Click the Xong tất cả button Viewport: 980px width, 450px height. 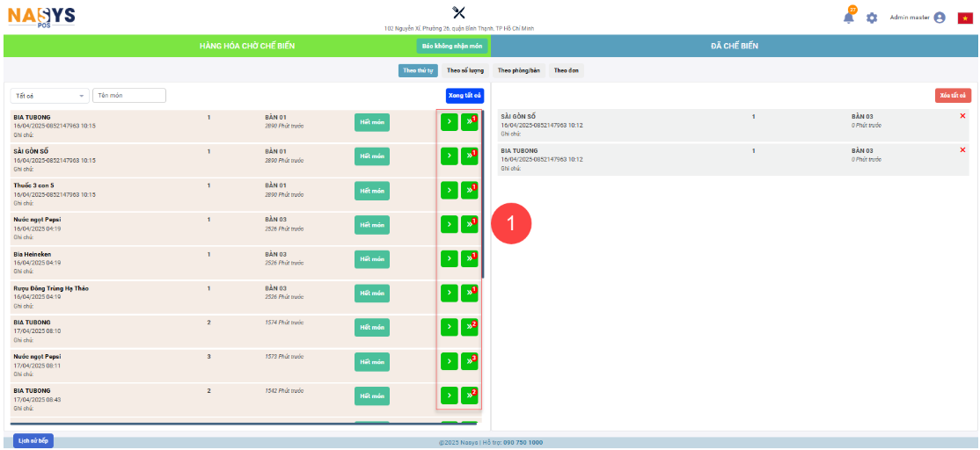[464, 96]
